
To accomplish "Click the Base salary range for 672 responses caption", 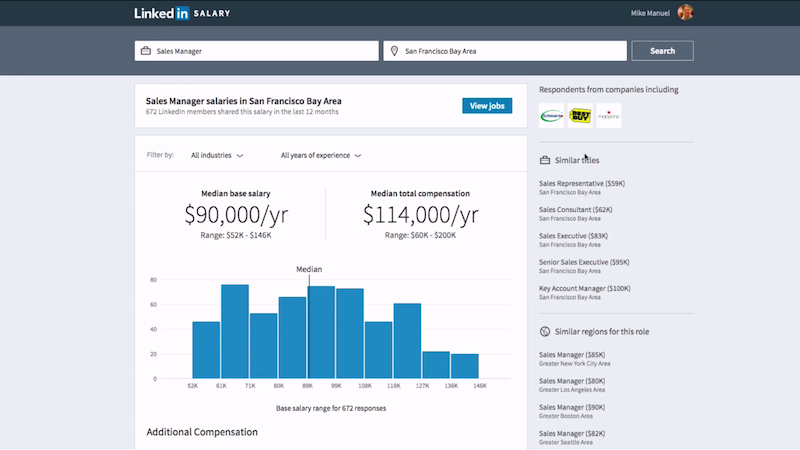I will coord(331,408).
